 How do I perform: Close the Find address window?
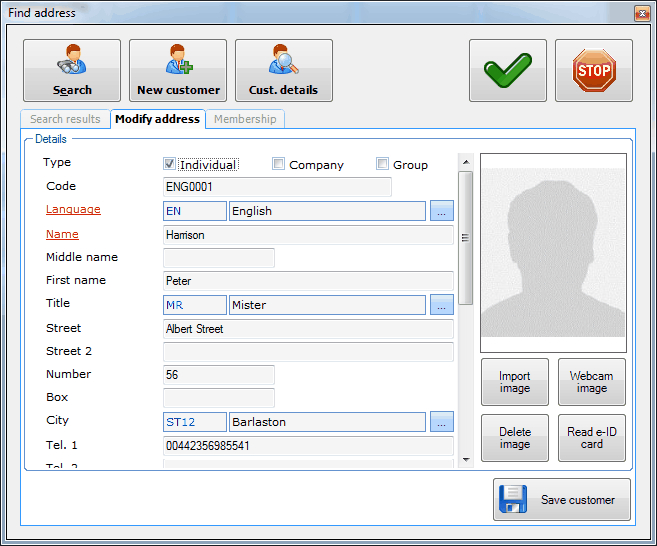coord(641,13)
